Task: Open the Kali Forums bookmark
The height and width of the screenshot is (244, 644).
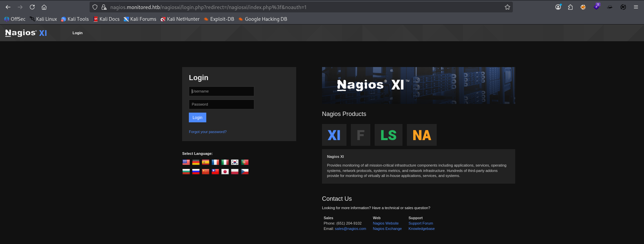Action: click(140, 19)
